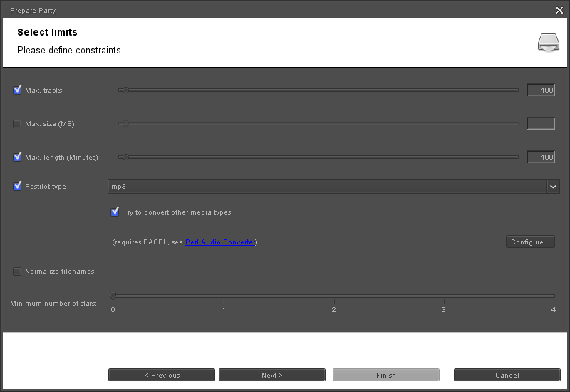Click the 'Please define constraints' text

[68, 50]
